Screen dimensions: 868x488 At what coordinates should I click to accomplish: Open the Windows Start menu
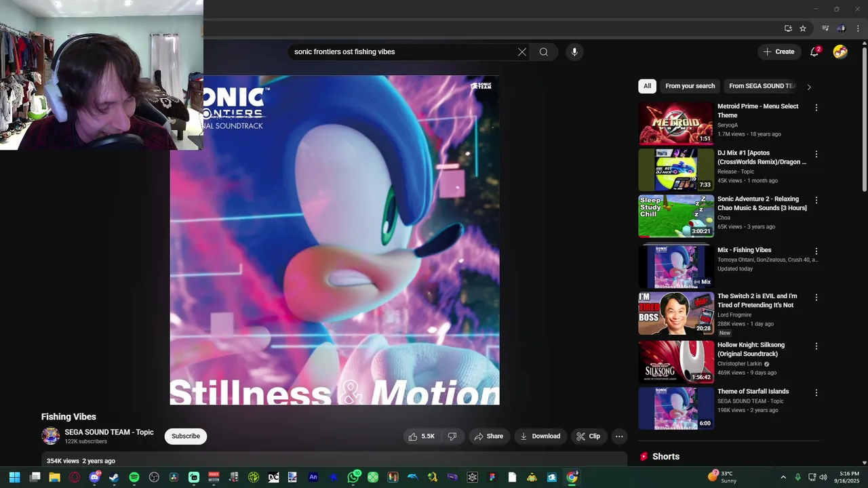pos(15,477)
